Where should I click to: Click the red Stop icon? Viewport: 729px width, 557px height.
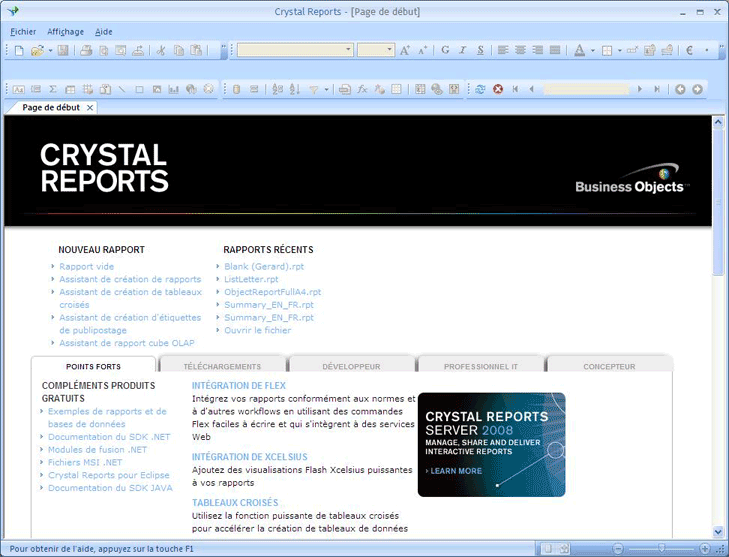(498, 89)
